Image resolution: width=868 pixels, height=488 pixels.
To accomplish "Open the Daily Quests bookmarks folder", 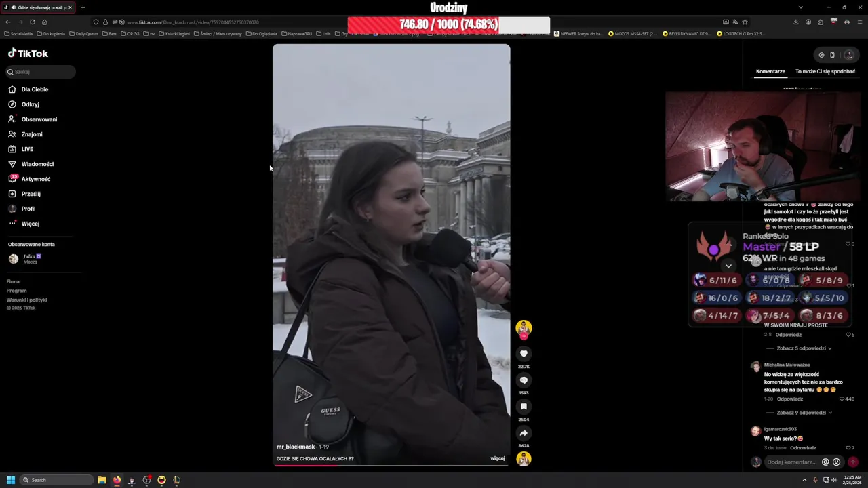I will (83, 33).
